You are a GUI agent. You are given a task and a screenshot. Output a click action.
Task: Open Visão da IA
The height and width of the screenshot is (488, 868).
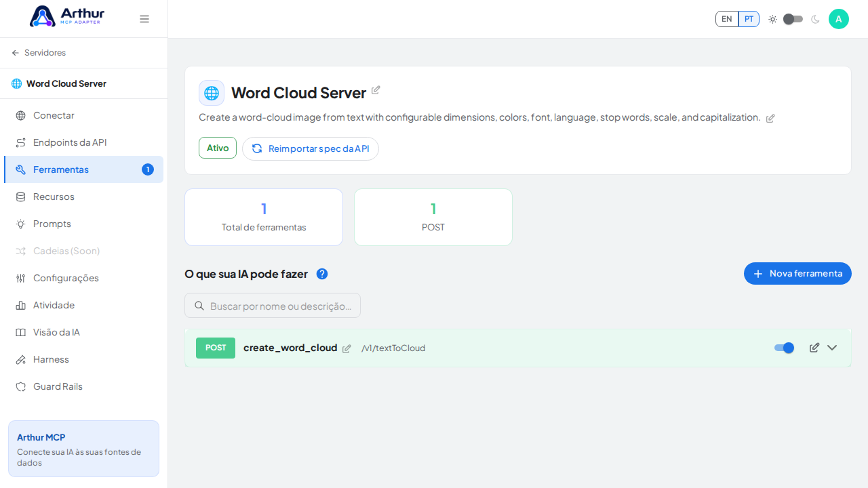pos(83,332)
